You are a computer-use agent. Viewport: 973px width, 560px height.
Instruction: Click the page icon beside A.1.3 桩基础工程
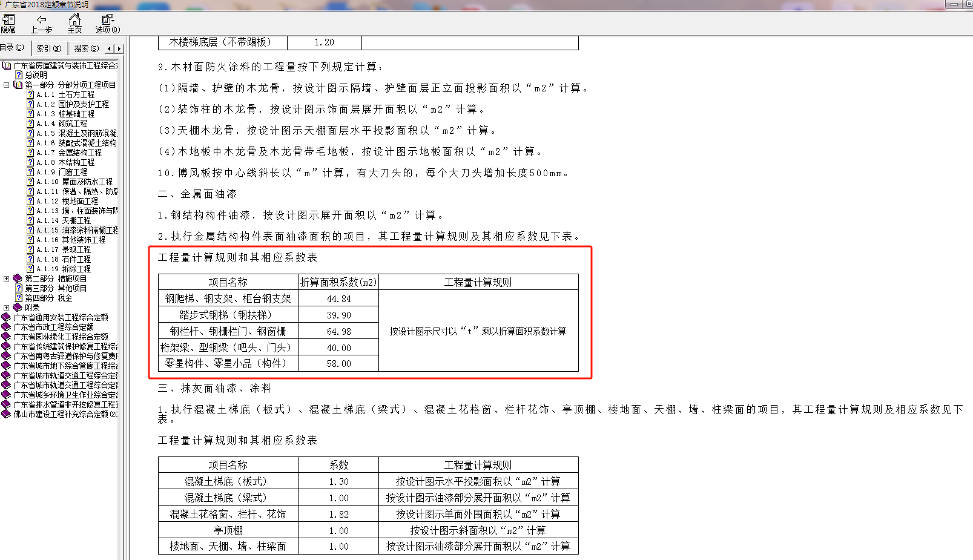(30, 114)
